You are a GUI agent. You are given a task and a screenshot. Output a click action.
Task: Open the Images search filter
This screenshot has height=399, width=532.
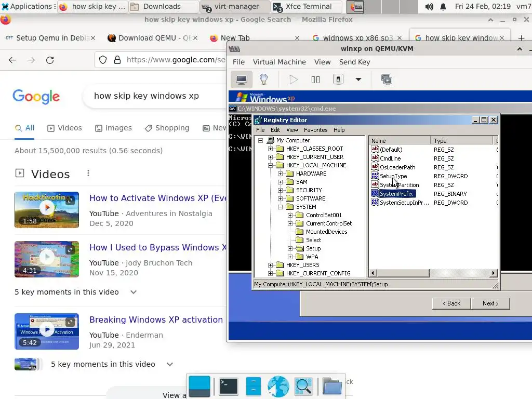tap(113, 128)
